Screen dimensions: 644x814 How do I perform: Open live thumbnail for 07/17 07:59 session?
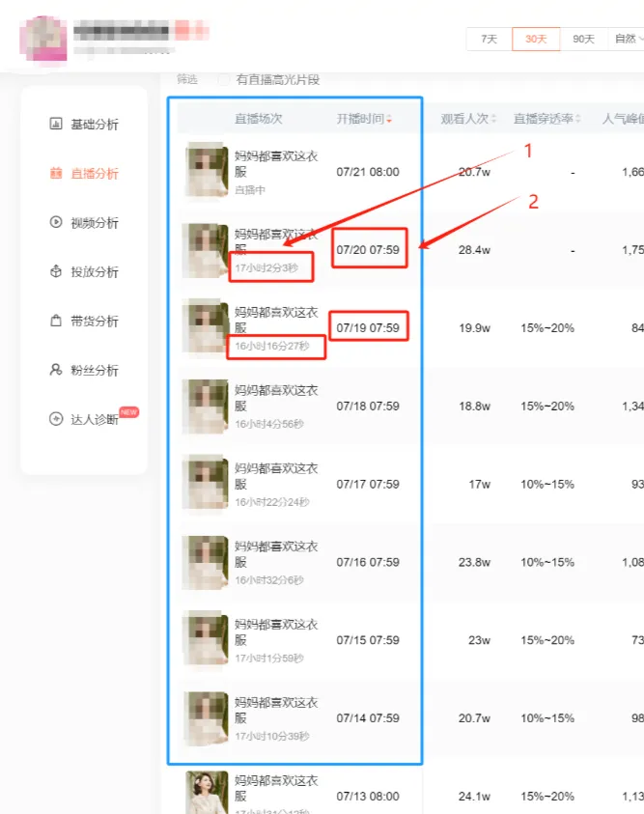click(207, 482)
